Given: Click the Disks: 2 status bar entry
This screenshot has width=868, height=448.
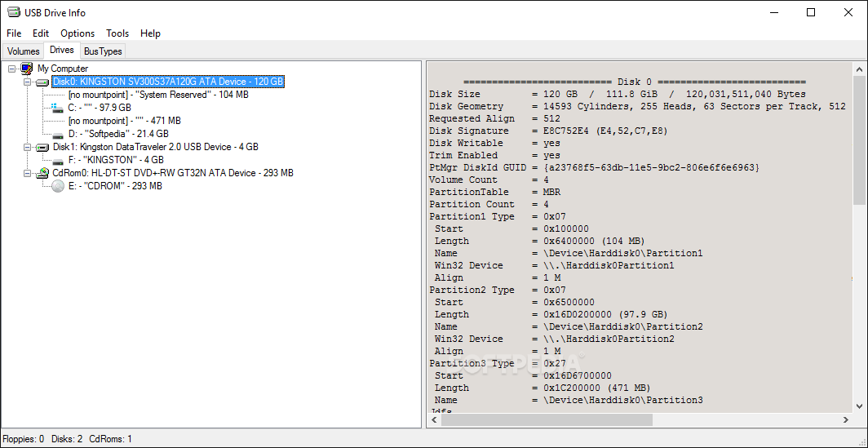Looking at the screenshot, I should 67,439.
